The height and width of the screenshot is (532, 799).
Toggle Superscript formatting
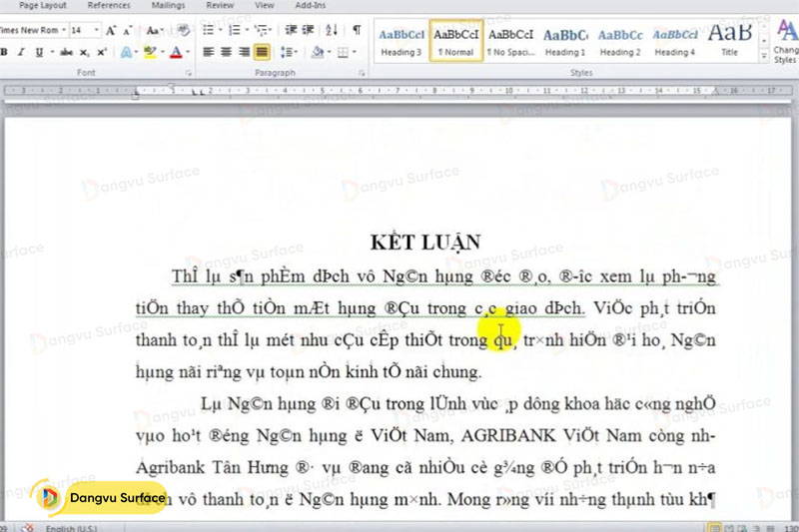pyautogui.click(x=102, y=52)
